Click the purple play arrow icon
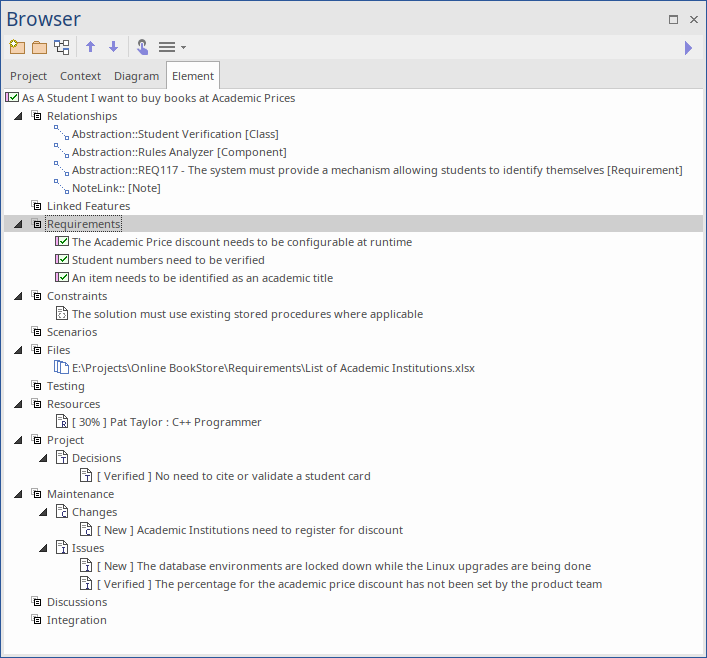This screenshot has height=658, width=707. [688, 47]
